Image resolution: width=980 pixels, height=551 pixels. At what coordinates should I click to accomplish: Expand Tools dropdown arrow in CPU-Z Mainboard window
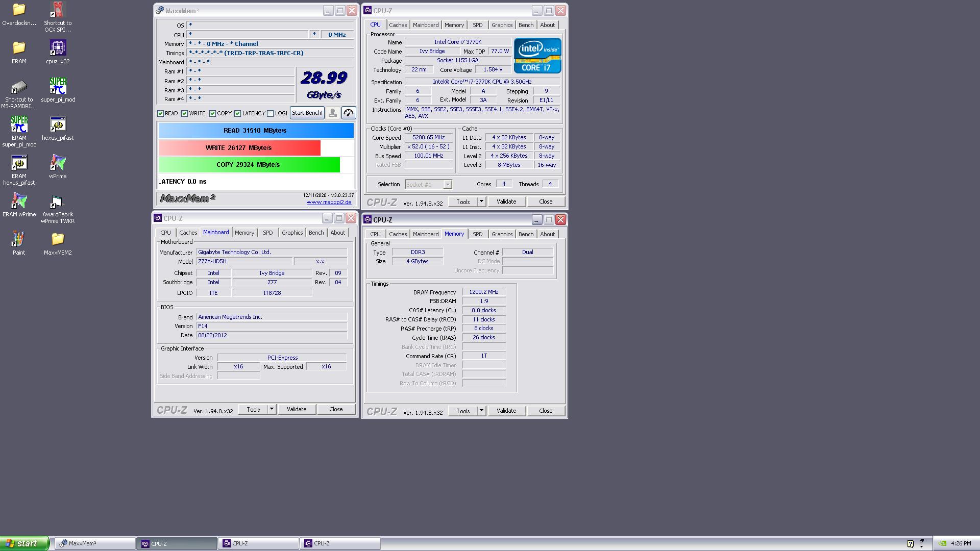[x=272, y=409]
